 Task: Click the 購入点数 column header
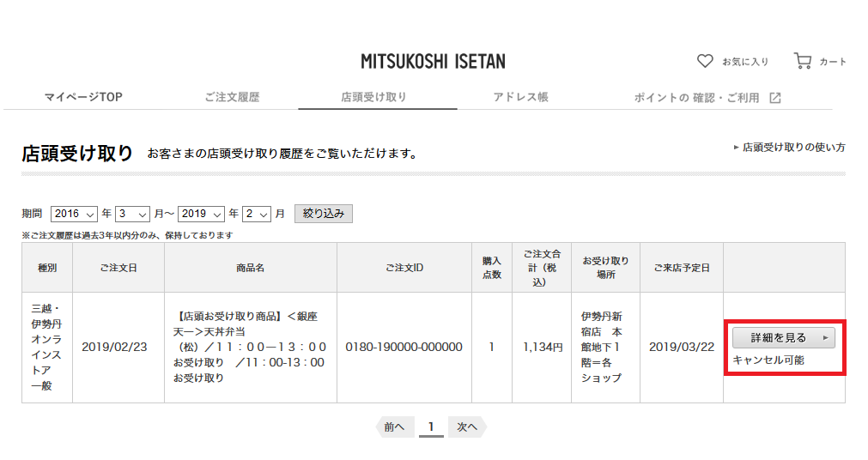(x=492, y=268)
